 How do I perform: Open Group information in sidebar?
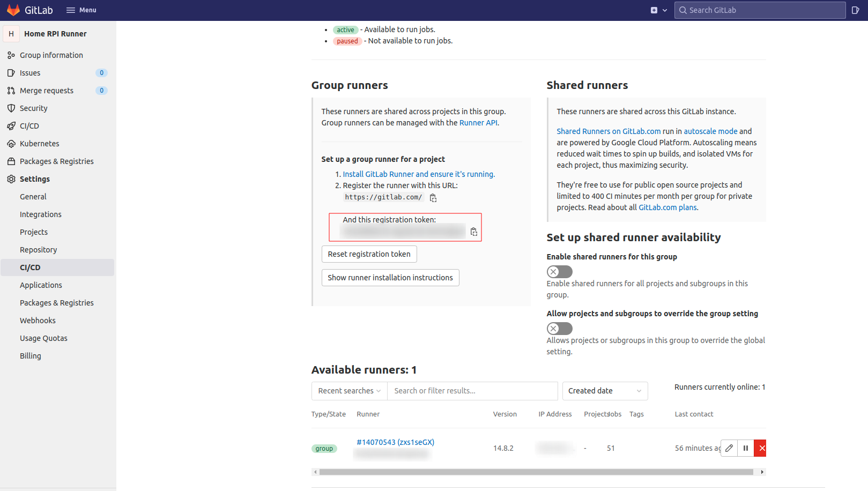pyautogui.click(x=51, y=55)
